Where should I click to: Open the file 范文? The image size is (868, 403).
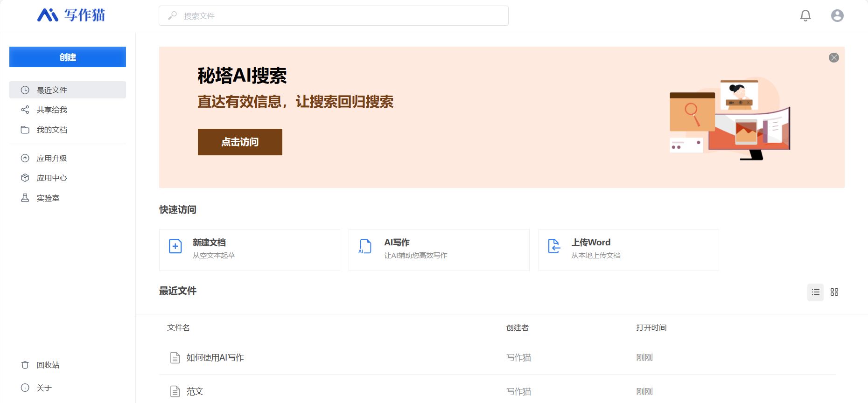195,391
